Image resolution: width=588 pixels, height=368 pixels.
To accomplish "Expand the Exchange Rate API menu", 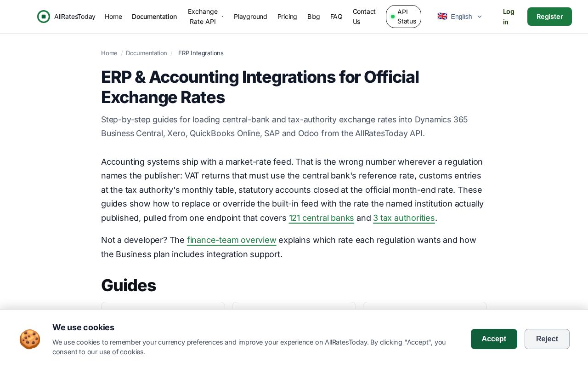I will point(205,17).
